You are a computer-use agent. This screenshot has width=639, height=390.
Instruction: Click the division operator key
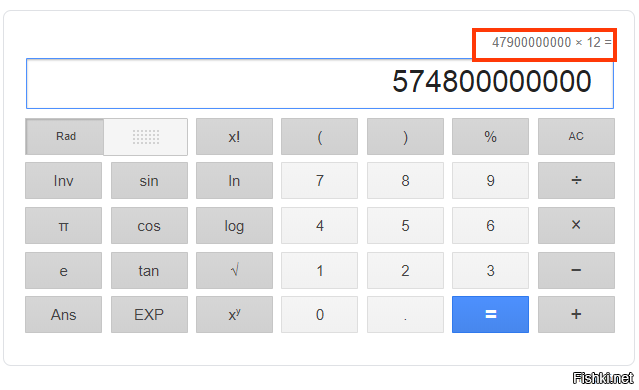(x=576, y=181)
